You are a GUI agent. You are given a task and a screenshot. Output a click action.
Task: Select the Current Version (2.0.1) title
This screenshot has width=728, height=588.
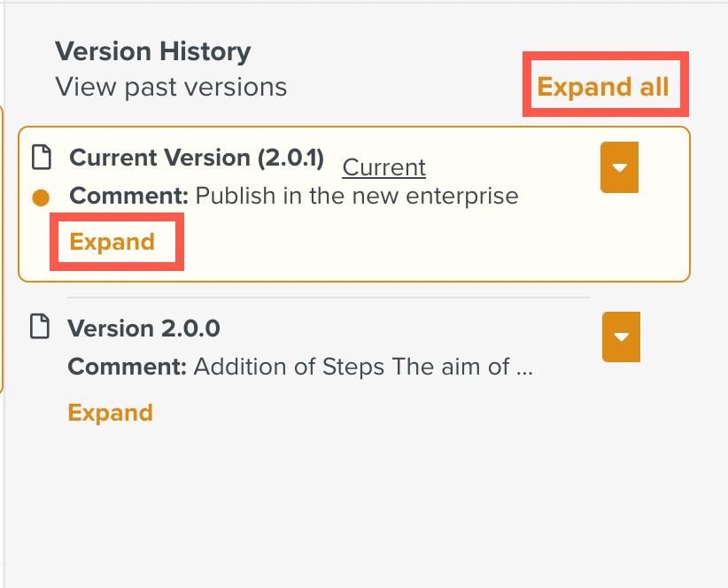coord(197,158)
